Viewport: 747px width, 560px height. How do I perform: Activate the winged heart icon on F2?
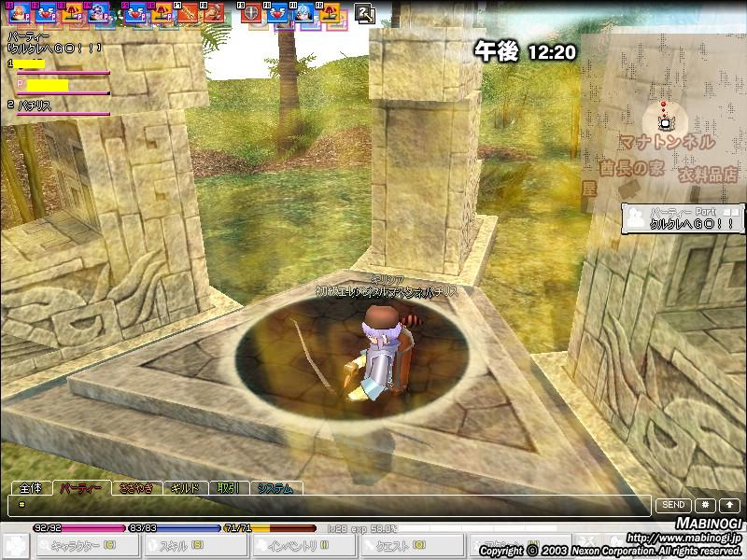pyautogui.click(x=45, y=12)
